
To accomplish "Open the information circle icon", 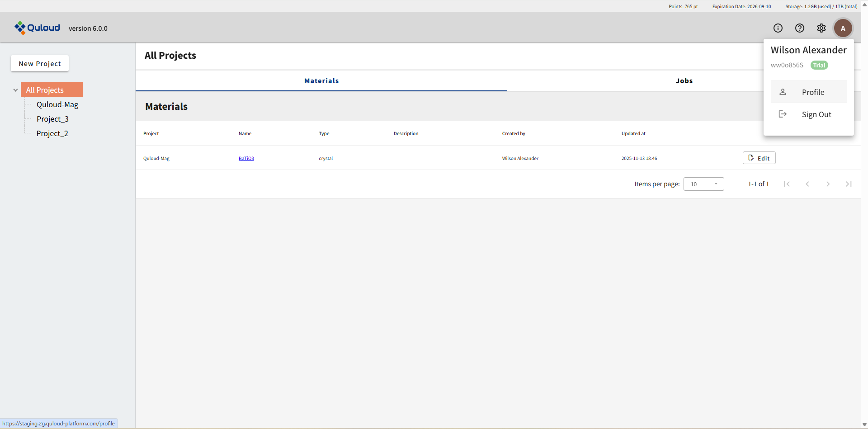I will coord(778,28).
